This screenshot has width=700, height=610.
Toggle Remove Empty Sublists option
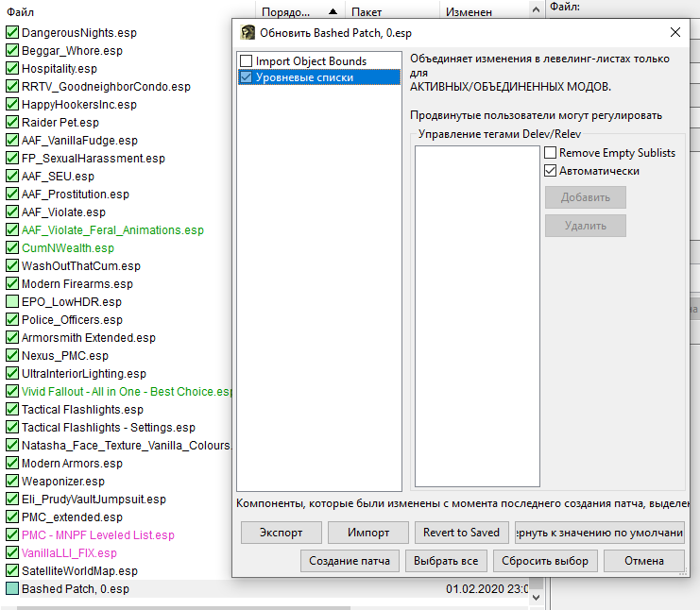click(x=551, y=153)
